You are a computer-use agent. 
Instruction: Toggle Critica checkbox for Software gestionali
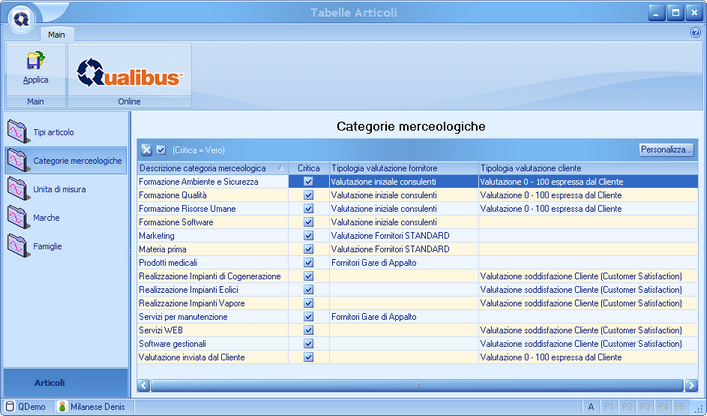(308, 343)
